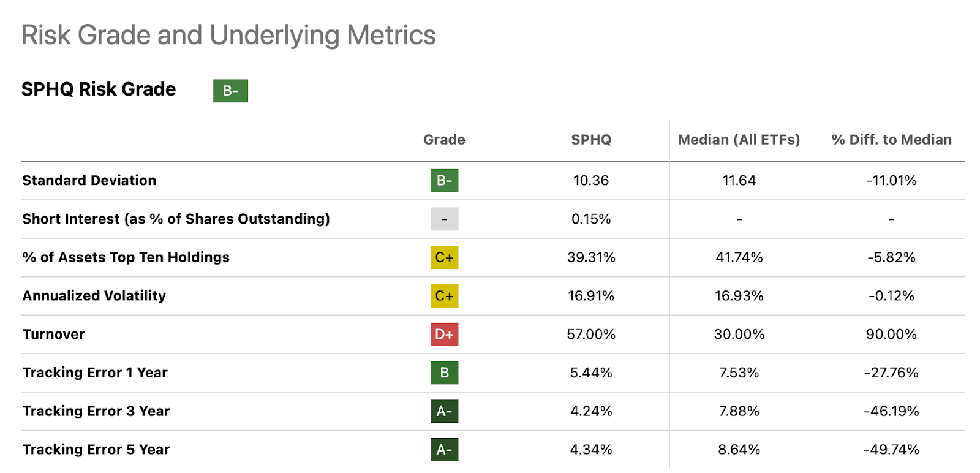Screen dimensions: 980x473
Task: Click the Annualized Volatility C+ grade badge
Action: click(444, 296)
